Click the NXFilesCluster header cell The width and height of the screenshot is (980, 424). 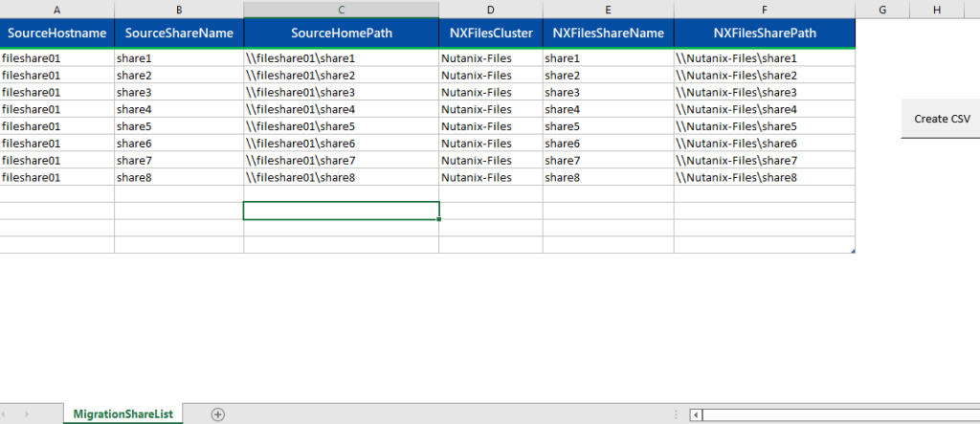coord(491,33)
